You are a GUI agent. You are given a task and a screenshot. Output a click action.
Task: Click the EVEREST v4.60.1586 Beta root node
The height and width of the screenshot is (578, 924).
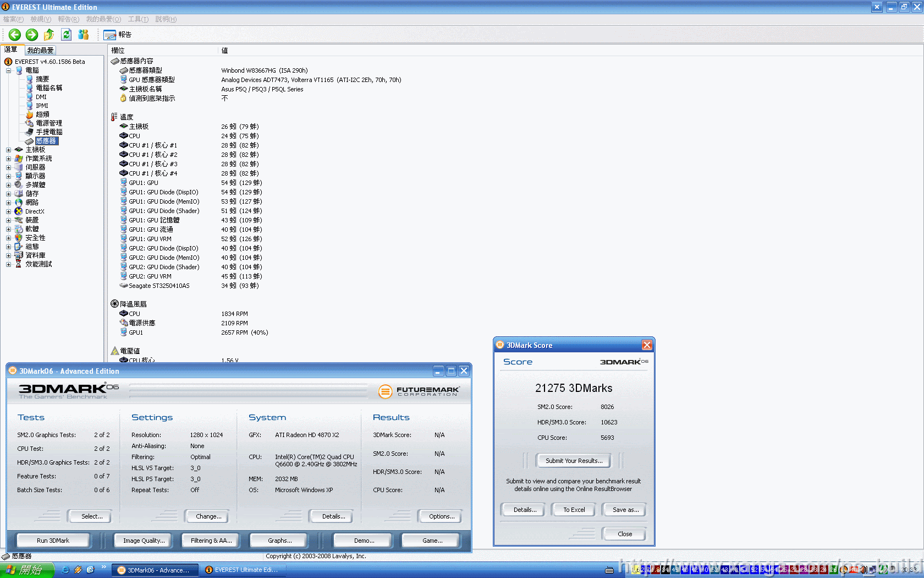click(x=50, y=62)
